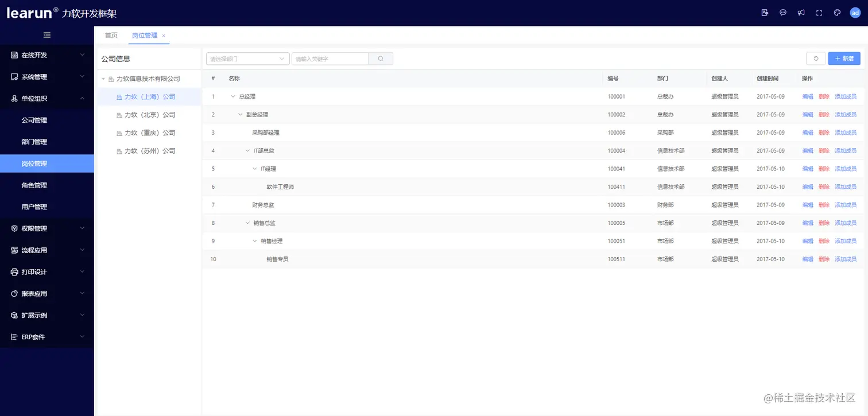Click the 新增 button

coord(844,59)
